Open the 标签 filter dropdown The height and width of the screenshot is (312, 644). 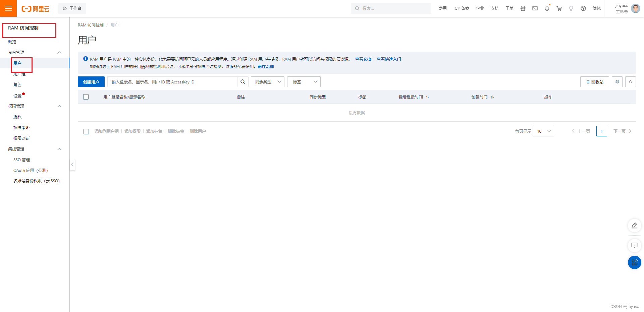(304, 82)
